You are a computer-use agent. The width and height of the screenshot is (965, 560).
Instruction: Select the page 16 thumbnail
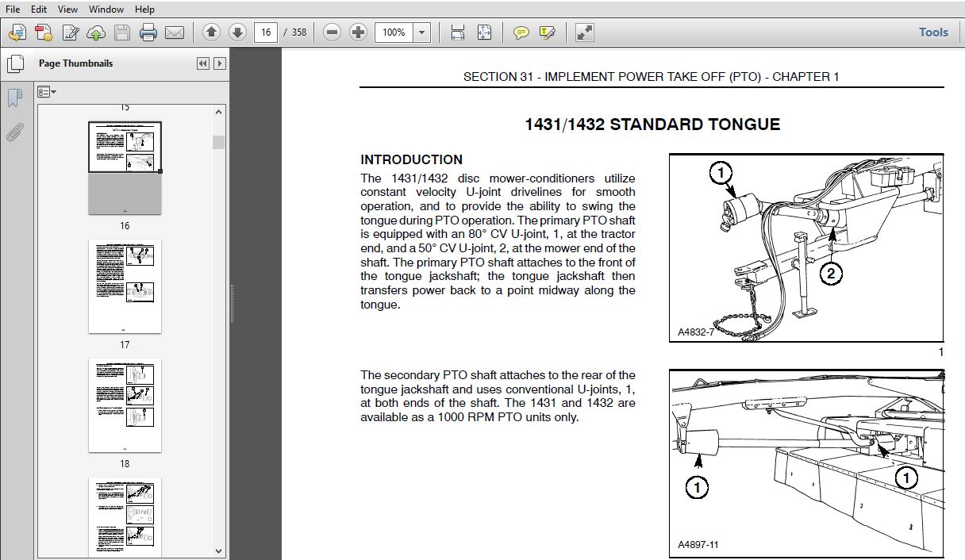[x=125, y=167]
